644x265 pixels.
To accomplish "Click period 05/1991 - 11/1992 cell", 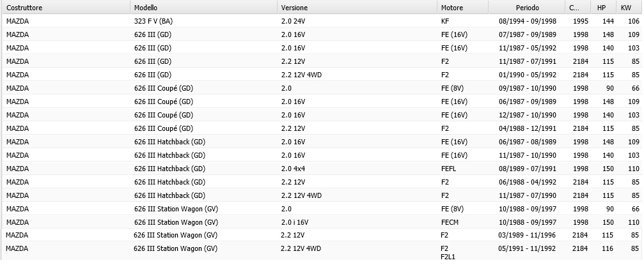I will pyautogui.click(x=526, y=248).
